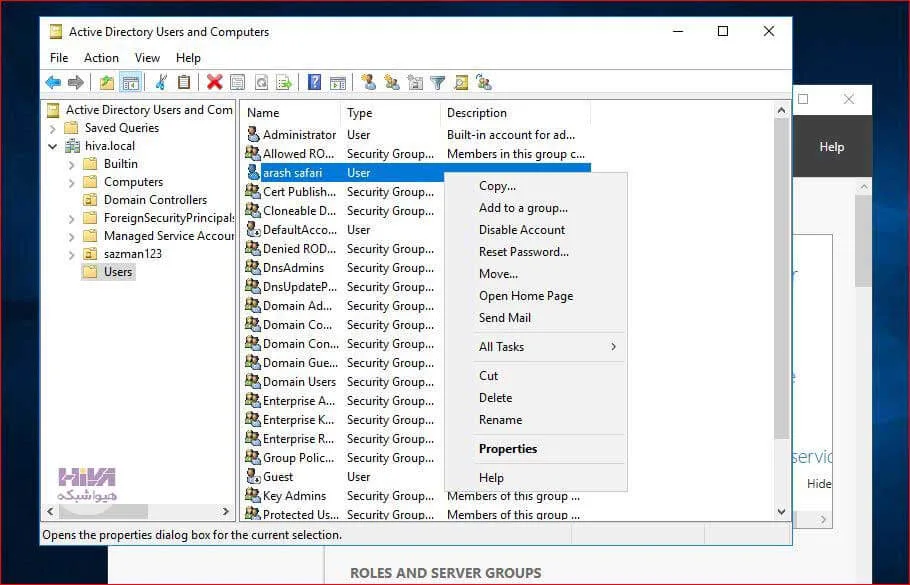Sort the list by the Type column header
This screenshot has width=910, height=585.
click(x=391, y=113)
